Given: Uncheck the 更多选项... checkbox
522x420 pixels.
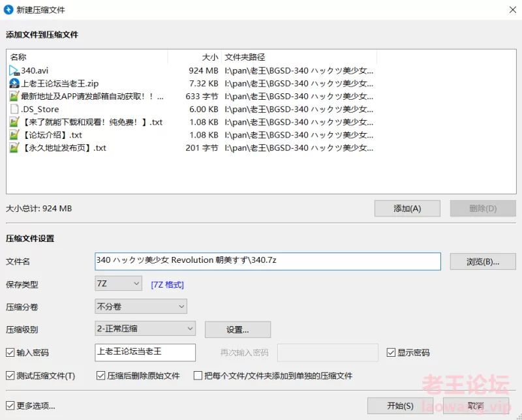Looking at the screenshot, I should 10,406.
